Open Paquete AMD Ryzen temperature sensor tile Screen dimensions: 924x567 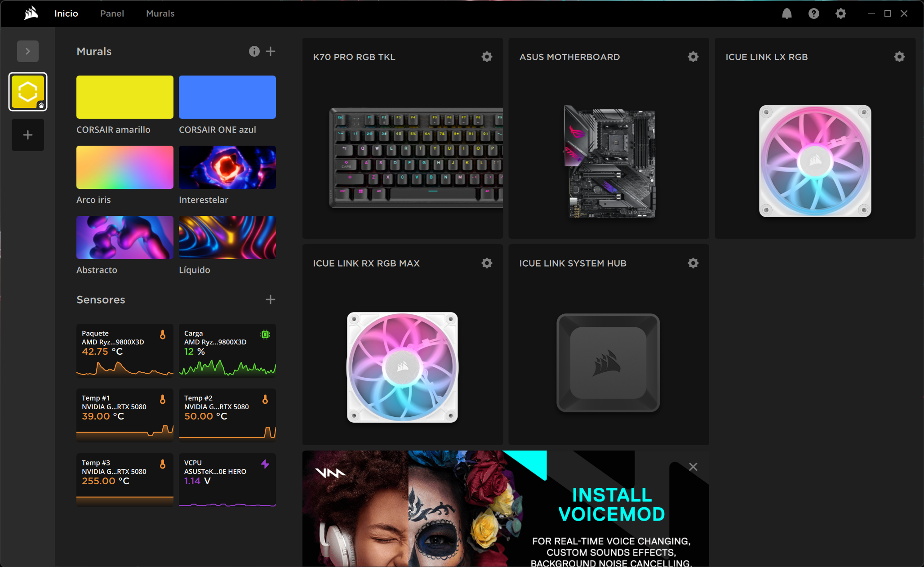[125, 350]
